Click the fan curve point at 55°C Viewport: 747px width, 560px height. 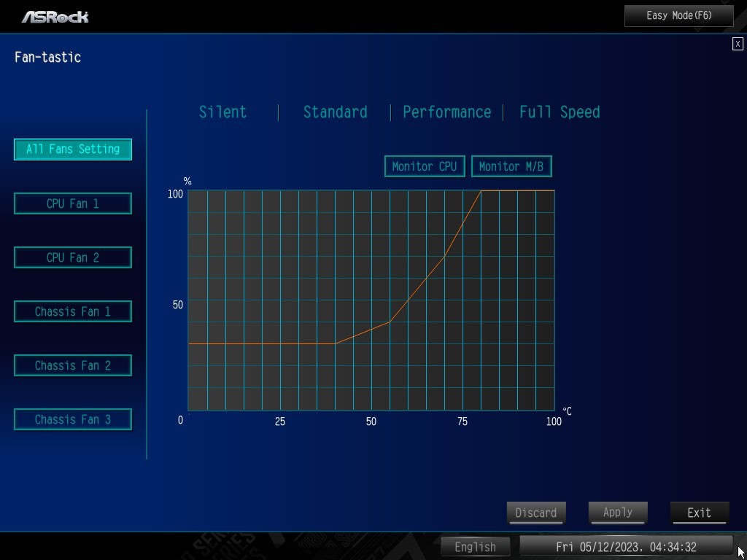(390, 322)
